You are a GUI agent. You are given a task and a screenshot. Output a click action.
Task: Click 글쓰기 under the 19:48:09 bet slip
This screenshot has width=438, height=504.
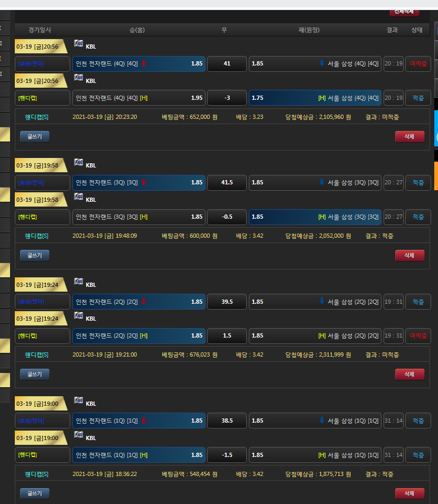(34, 255)
